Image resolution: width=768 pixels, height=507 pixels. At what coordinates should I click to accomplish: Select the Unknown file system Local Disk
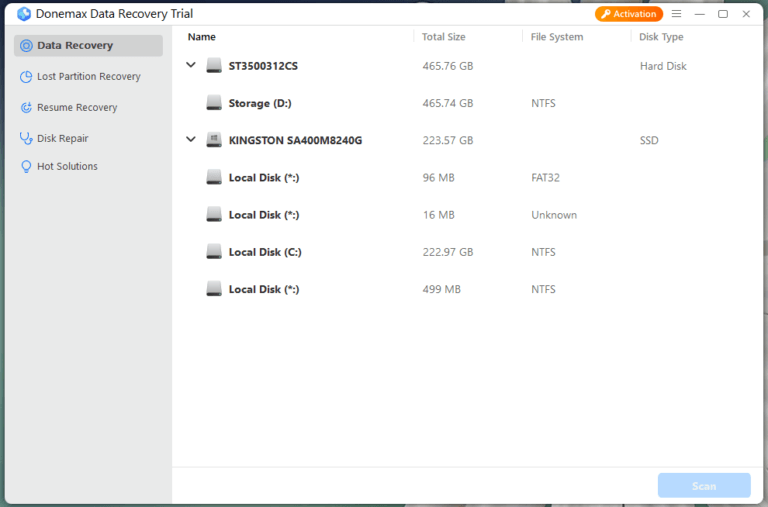[468, 215]
